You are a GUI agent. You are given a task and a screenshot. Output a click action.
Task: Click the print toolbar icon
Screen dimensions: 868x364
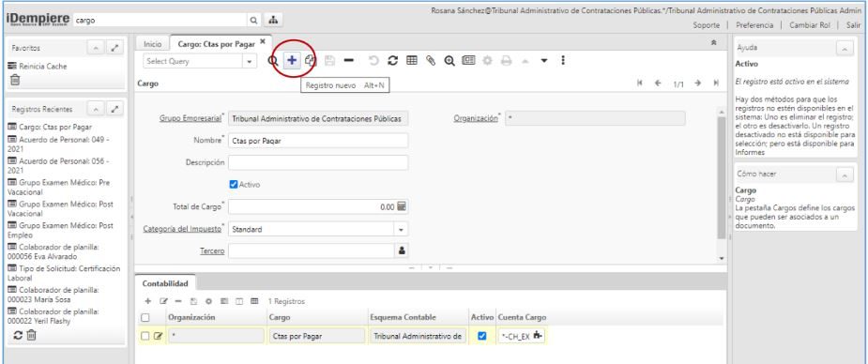(x=506, y=61)
